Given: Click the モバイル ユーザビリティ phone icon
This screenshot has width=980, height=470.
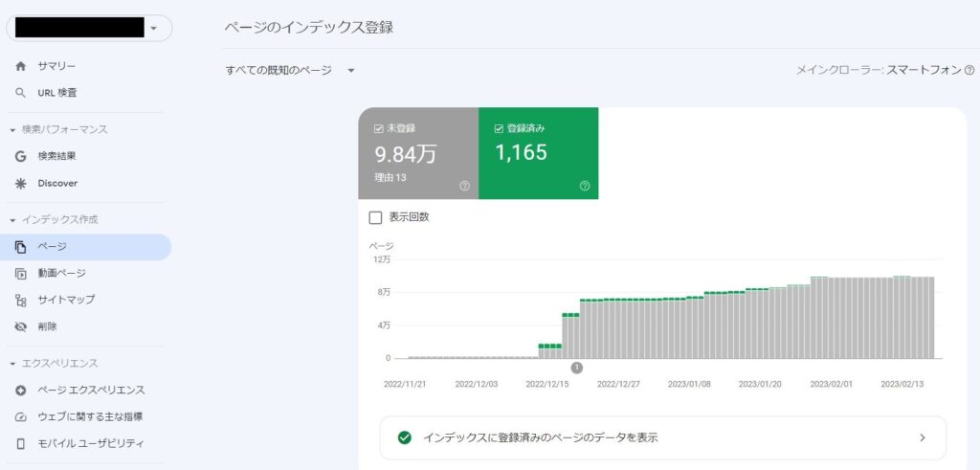Looking at the screenshot, I should point(21,443).
